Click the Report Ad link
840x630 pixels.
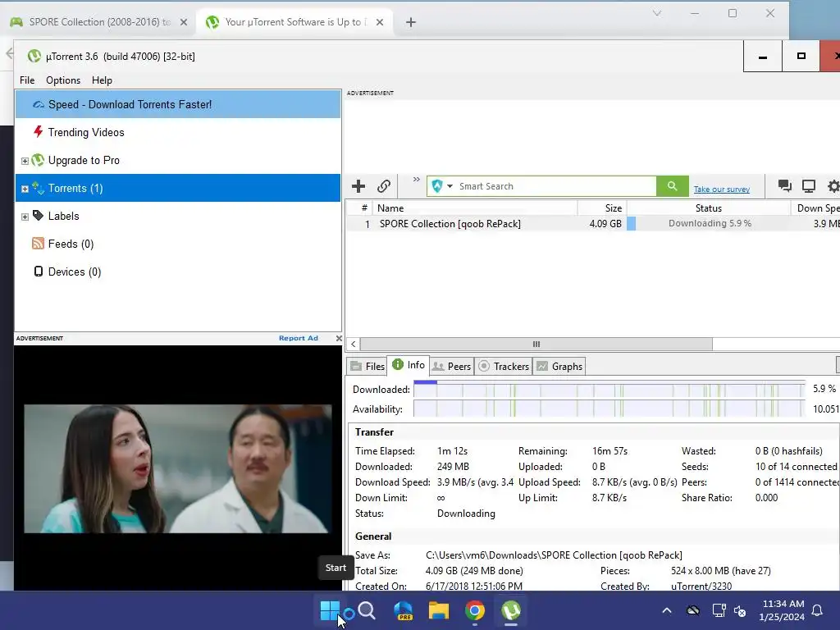click(299, 338)
